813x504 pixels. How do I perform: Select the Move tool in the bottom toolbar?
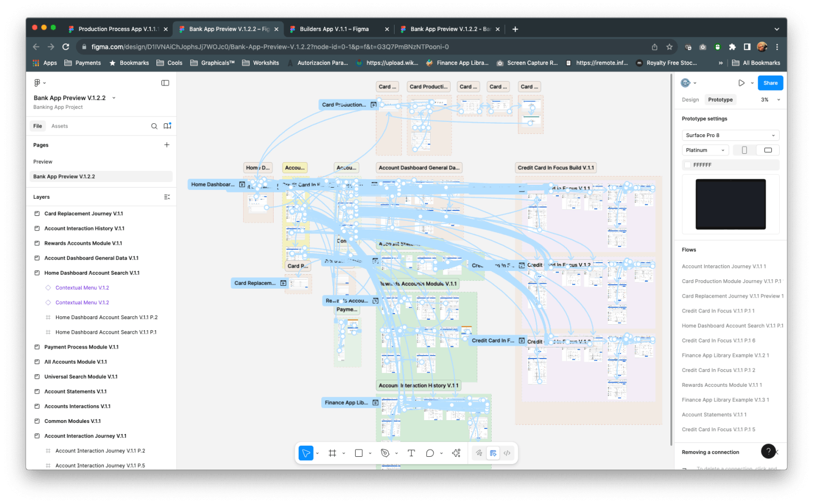click(306, 453)
